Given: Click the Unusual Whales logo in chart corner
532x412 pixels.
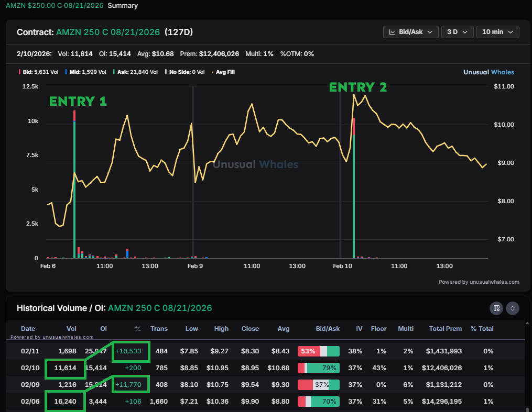Looking at the screenshot, I should click(488, 72).
